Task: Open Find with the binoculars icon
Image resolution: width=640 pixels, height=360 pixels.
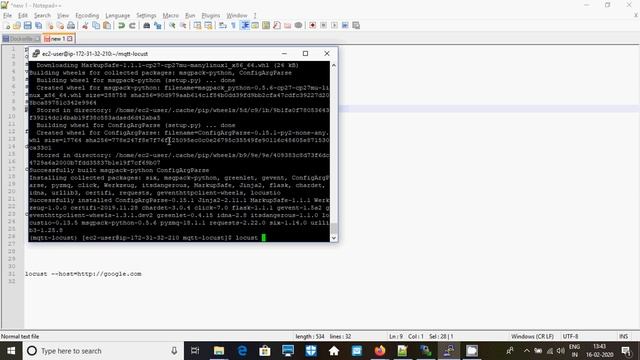Action: click(x=147, y=25)
